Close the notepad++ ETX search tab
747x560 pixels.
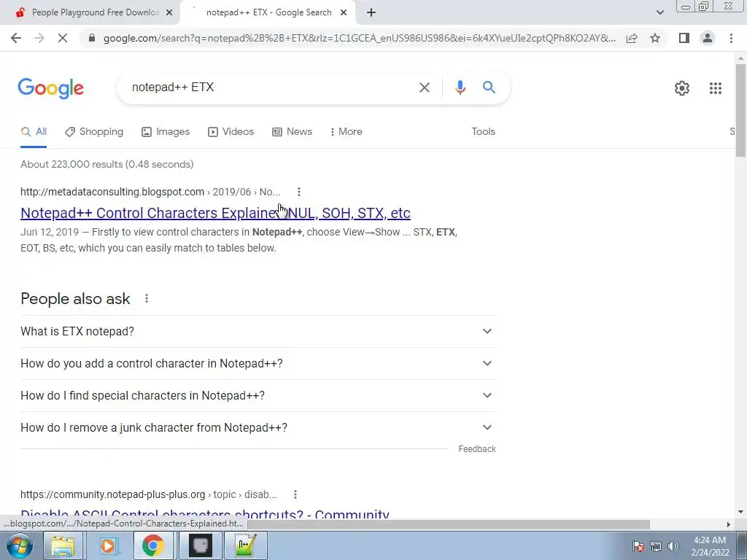pos(344,12)
